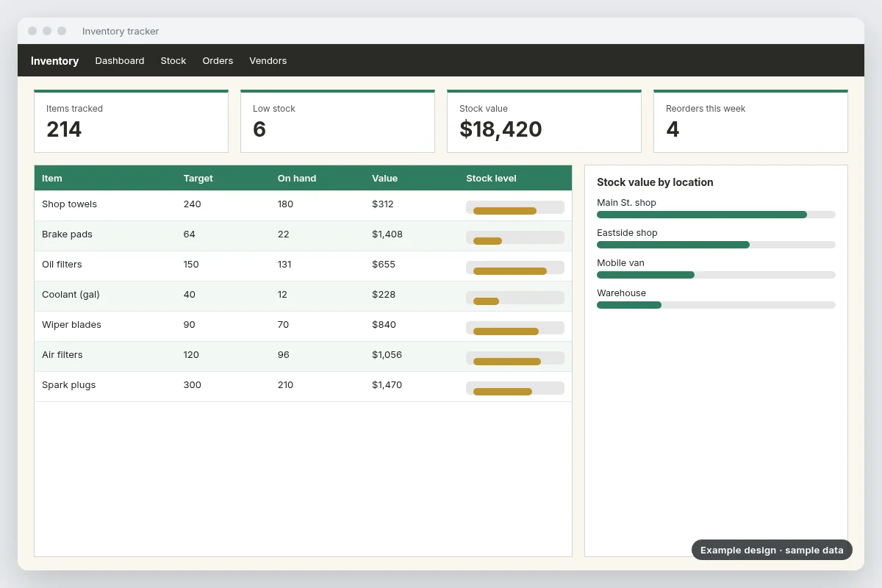Click the Inventory tracker window title
The image size is (882, 588).
tap(121, 31)
